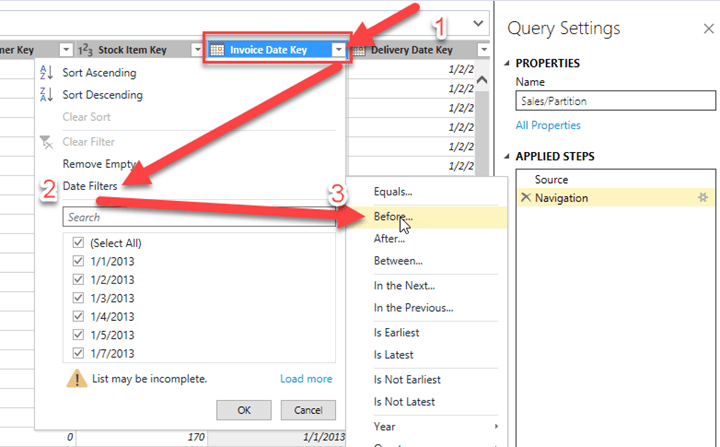Click the 123 data type icon on Stock Item Key
This screenshot has height=447, width=720.
pos(85,50)
